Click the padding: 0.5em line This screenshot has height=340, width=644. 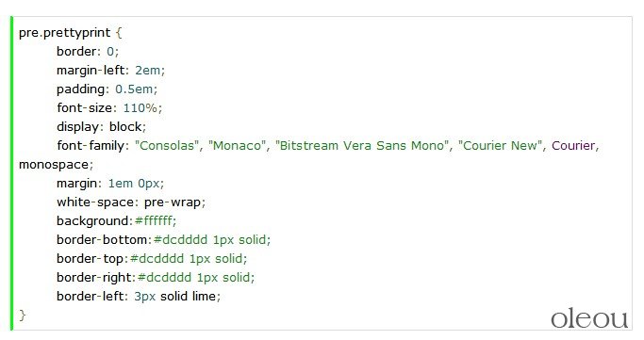pyautogui.click(x=107, y=89)
